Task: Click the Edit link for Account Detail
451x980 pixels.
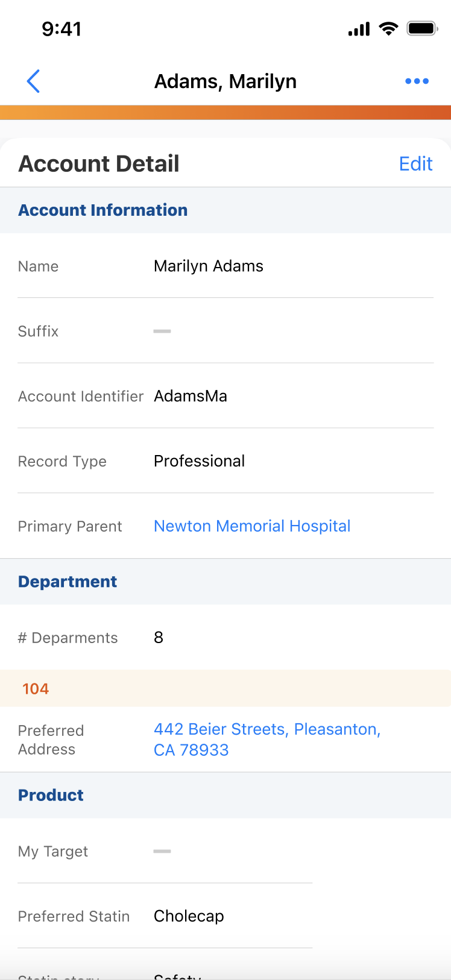Action: (415, 164)
